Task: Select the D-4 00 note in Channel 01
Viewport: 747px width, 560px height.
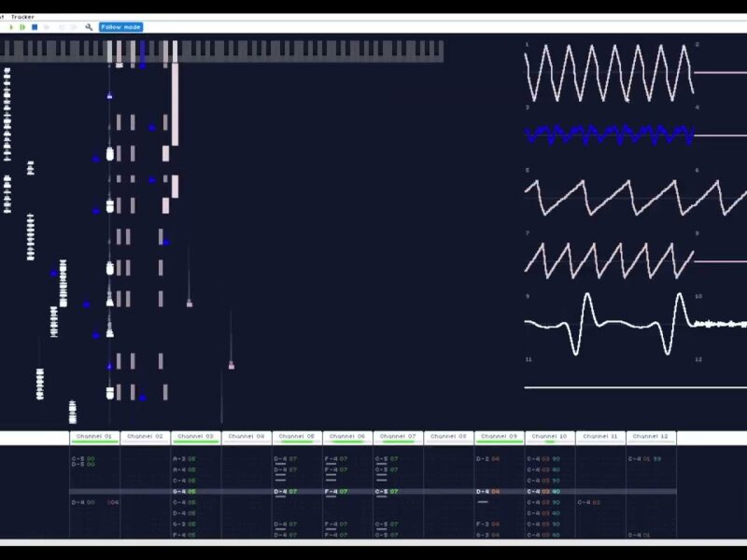Action: 83,502
